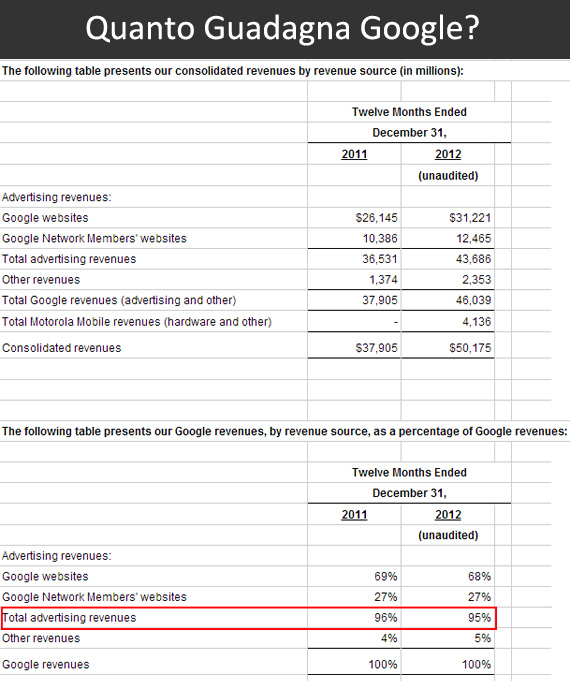Select the 2011 header in the percentage table
The image size is (570, 681).
[355, 515]
